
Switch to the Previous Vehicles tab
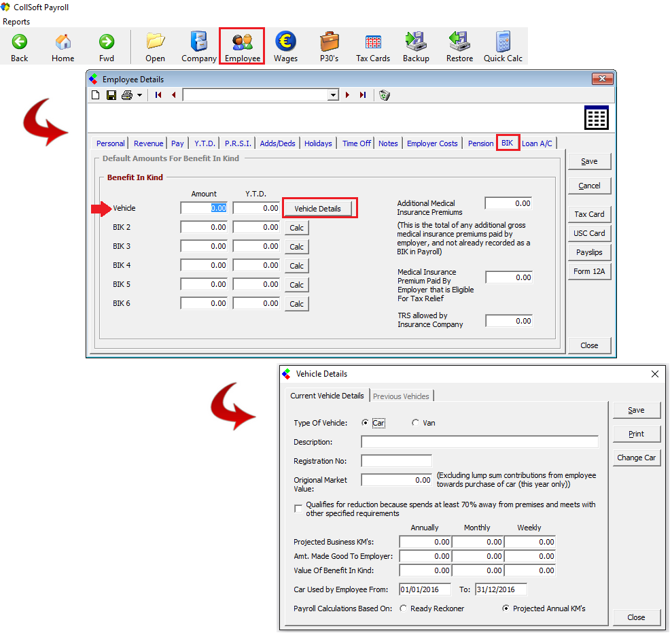tap(401, 396)
